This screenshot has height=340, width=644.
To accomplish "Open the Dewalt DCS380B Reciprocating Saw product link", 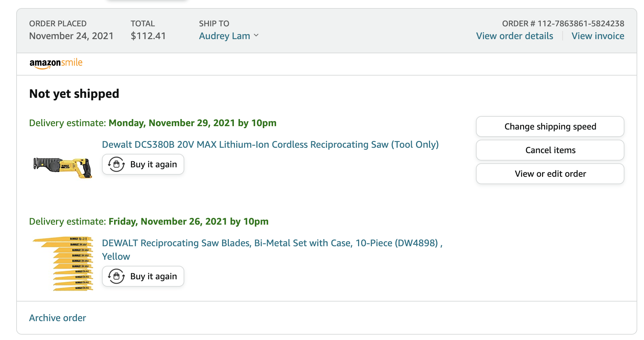I will pyautogui.click(x=270, y=144).
